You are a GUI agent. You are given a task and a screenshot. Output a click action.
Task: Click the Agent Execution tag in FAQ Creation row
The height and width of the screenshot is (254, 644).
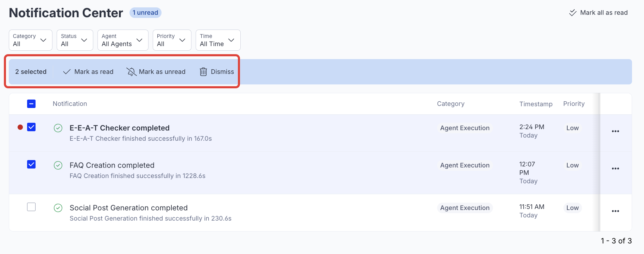point(465,165)
